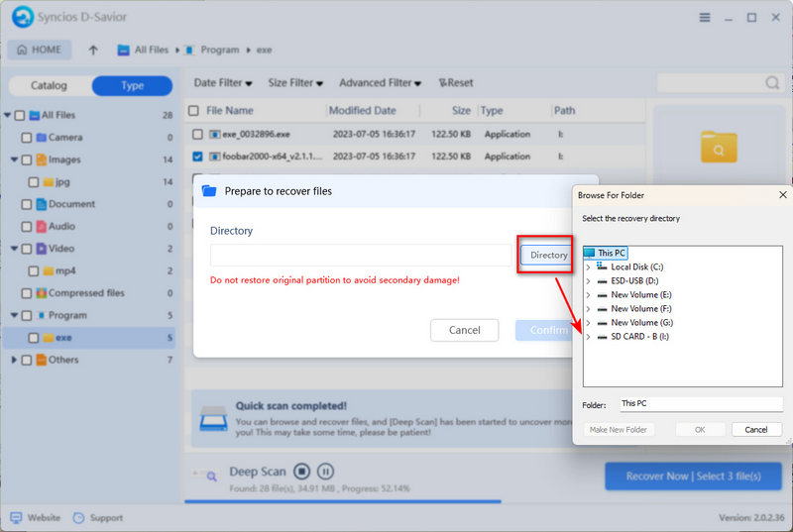Open the Advanced Filter dropdown

[x=380, y=83]
